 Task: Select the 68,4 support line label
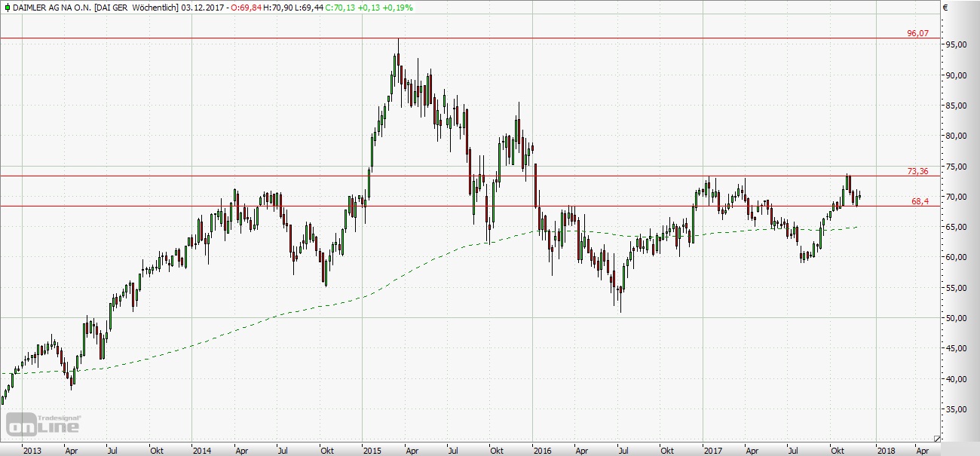920,201
